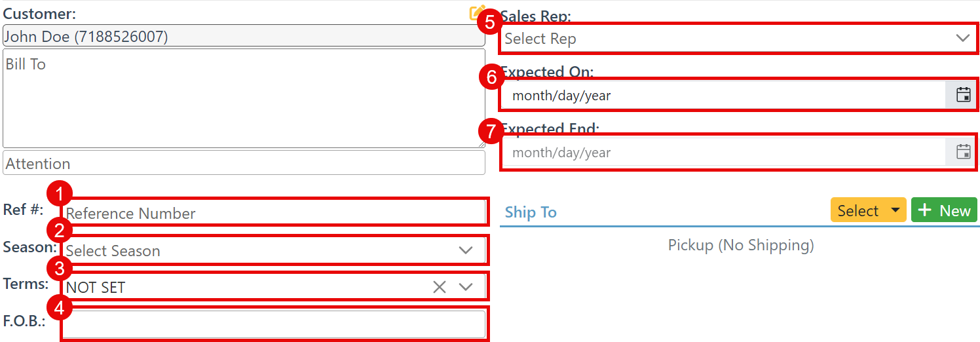Click the Expected On date text field
The width and height of the screenshot is (980, 342).
721,96
